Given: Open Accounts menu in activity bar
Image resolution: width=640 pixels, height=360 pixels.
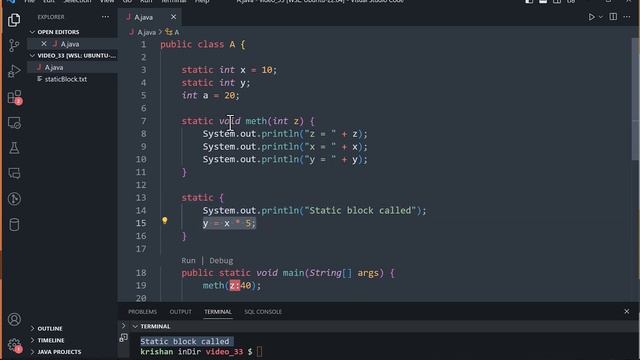Looking at the screenshot, I should (14, 319).
